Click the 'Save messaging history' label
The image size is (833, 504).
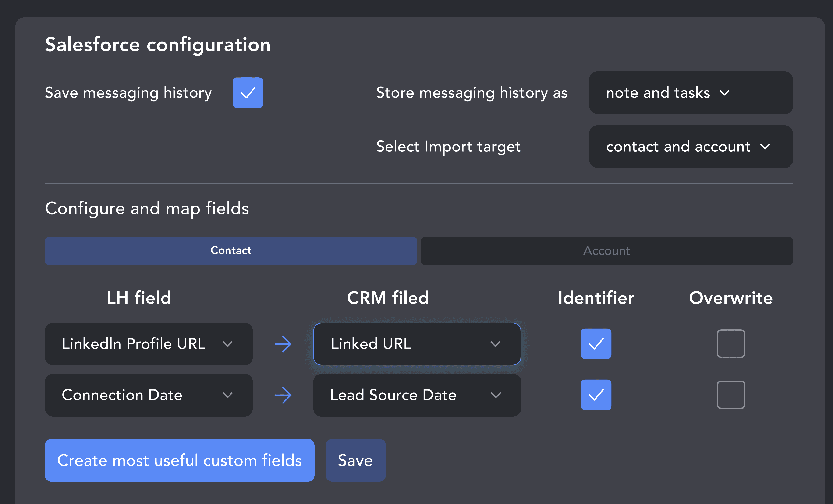pos(128,93)
